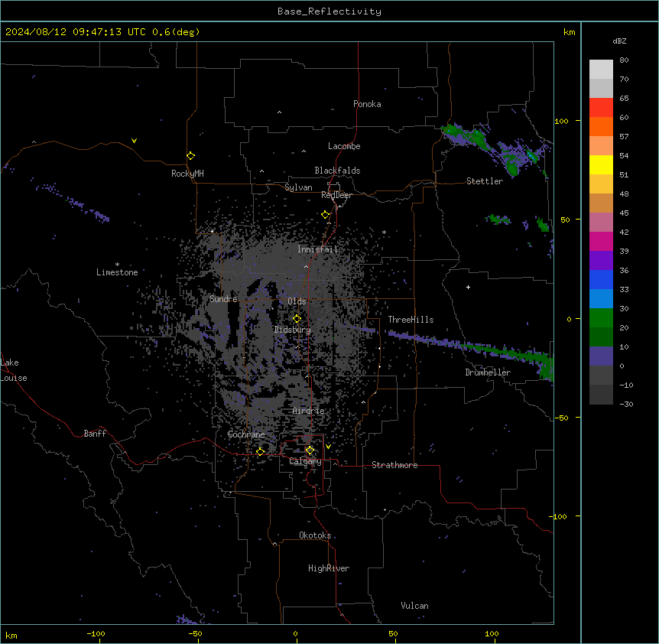Click the yellow diamond marker below Olds
The height and width of the screenshot is (644, 659).
pos(297,319)
